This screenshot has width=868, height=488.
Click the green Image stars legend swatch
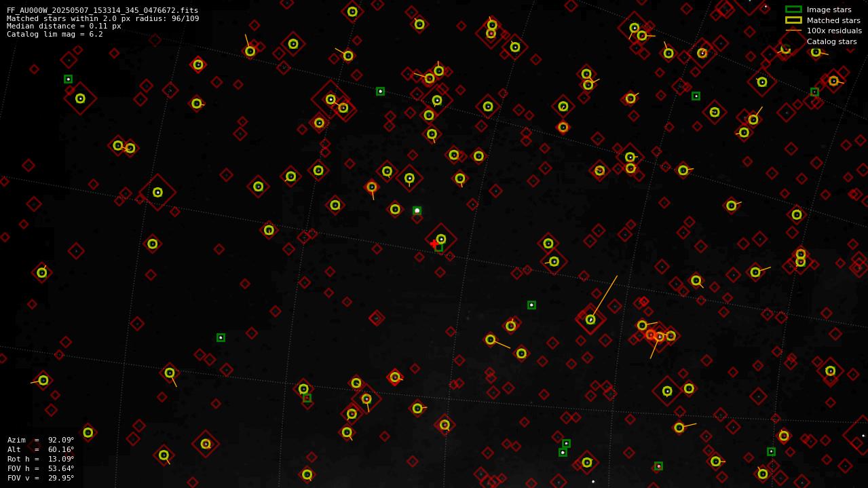pyautogui.click(x=793, y=10)
